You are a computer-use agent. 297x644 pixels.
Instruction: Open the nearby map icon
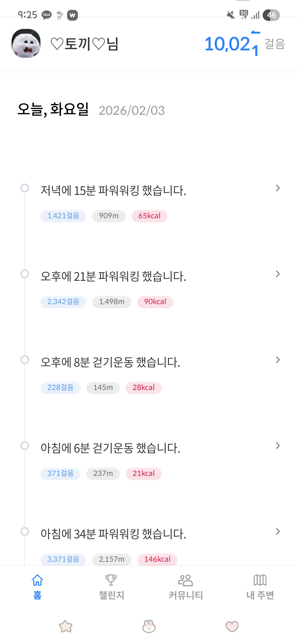pos(260,580)
